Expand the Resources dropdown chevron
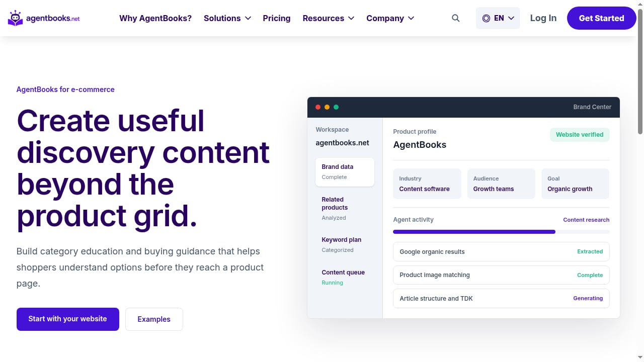The width and height of the screenshot is (644, 362). point(351,18)
